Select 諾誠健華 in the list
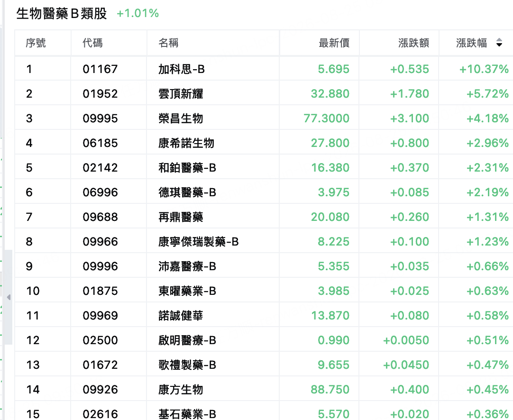The height and width of the screenshot is (420, 513). (181, 316)
